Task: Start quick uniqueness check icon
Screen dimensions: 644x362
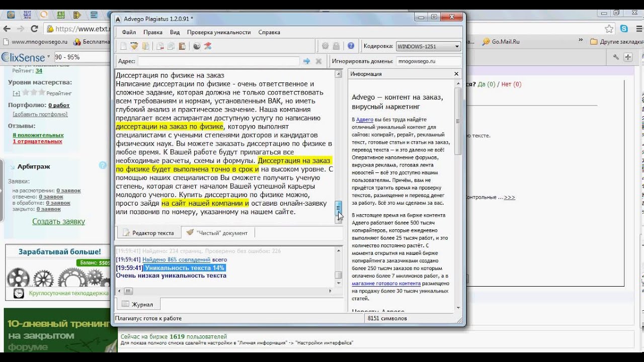Action: pos(207,46)
